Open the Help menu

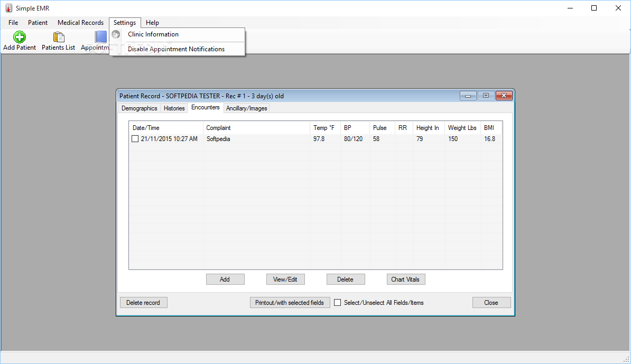click(x=153, y=23)
